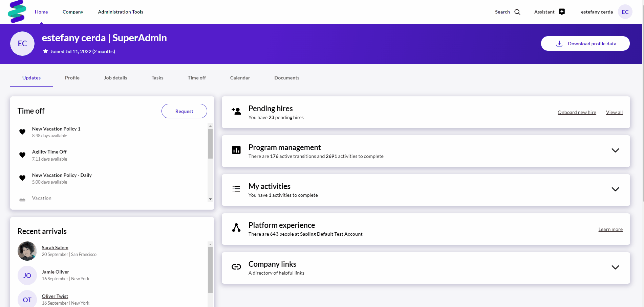644x307 pixels.
Task: Click heart icon beside Agility Time Off
Action: pos(22,155)
